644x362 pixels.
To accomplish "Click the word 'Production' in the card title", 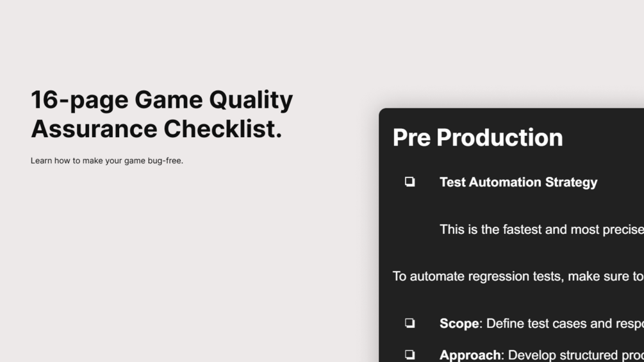I will [x=500, y=137].
